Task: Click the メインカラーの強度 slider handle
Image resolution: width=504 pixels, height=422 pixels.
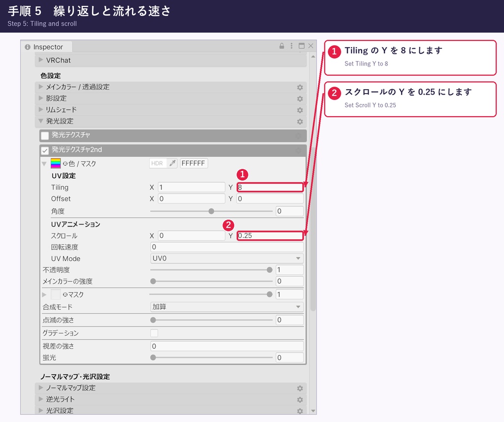Action: point(153,281)
